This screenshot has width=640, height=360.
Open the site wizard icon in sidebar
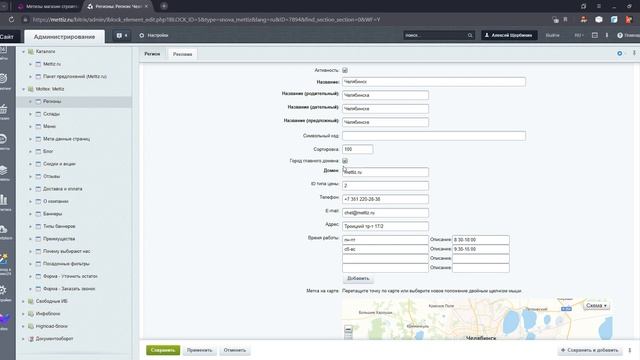[x=4, y=258]
